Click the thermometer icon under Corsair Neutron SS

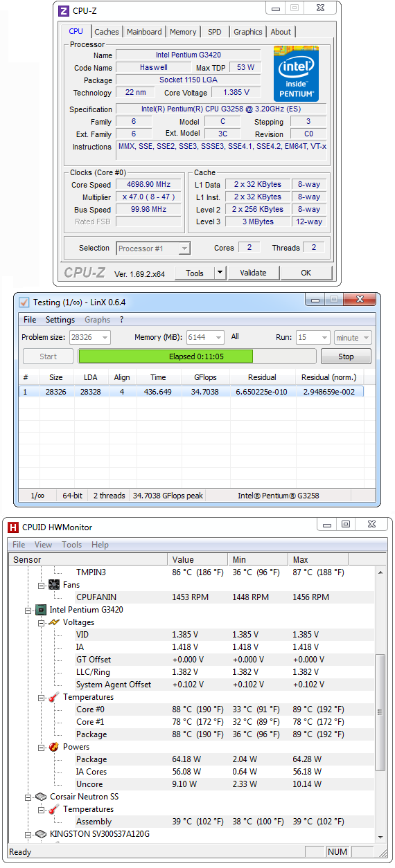click(54, 809)
